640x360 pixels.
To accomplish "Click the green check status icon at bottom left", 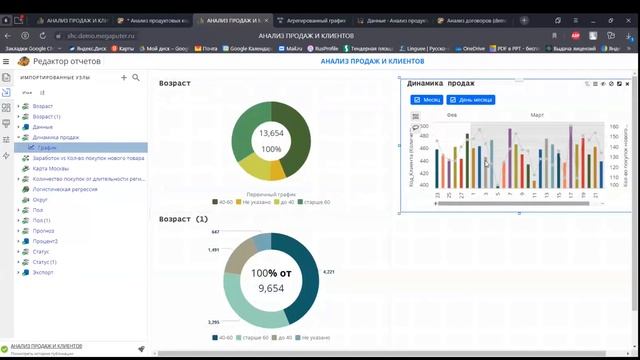I will 4,349.
